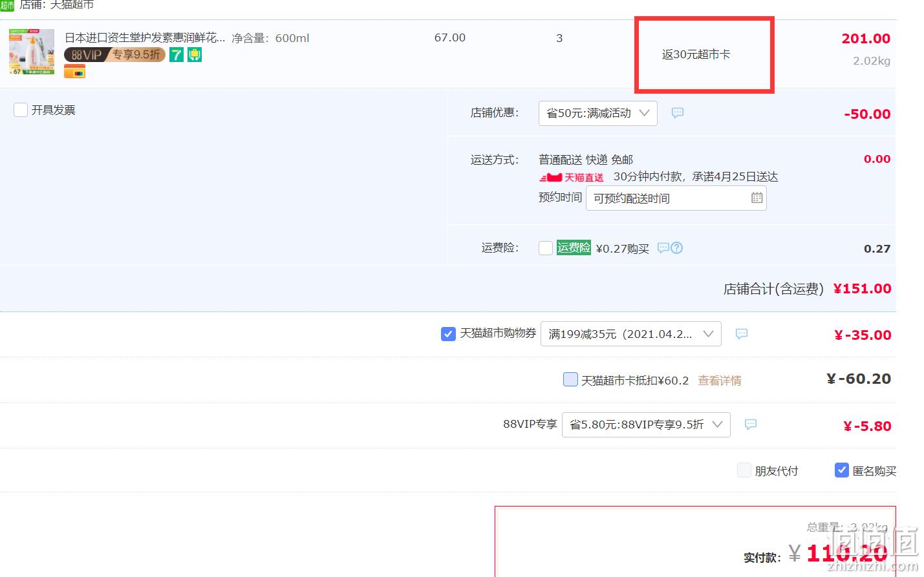924x577 pixels.
Task: Click the quantity value 3
Action: click(559, 38)
